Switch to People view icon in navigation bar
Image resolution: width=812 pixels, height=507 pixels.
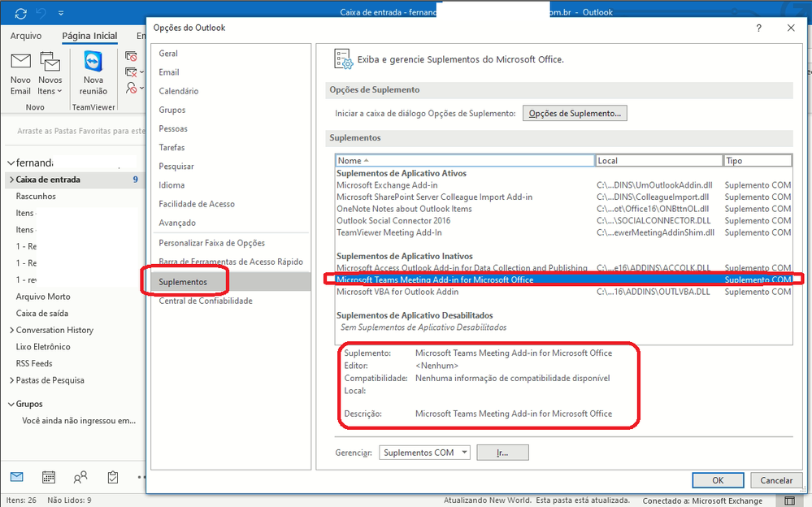click(x=80, y=477)
